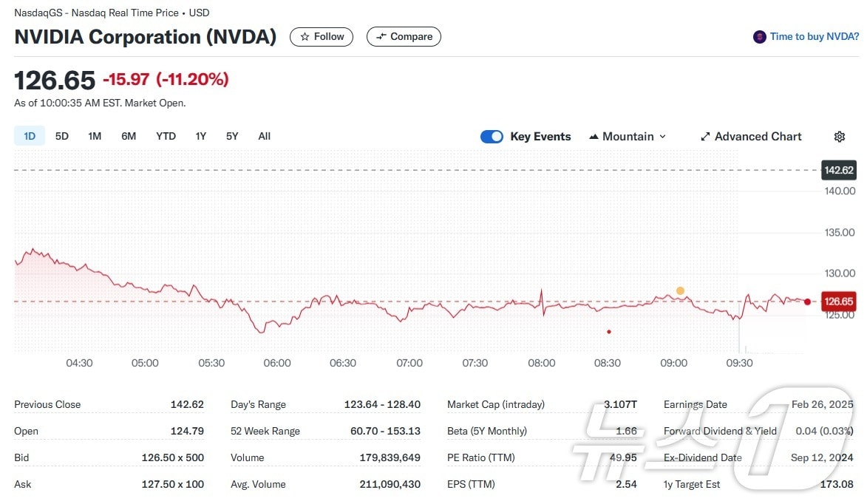The width and height of the screenshot is (867, 504).
Task: Show the 1Y chart range
Action: pos(200,136)
